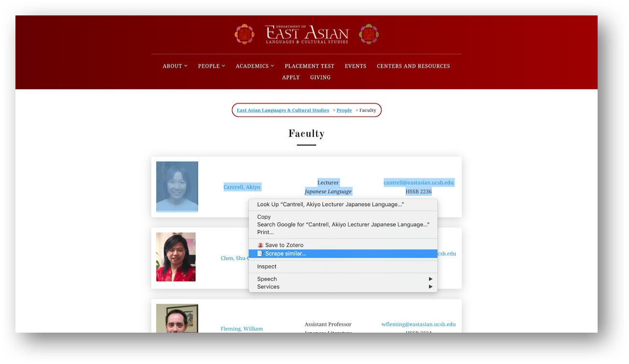Expand the ACADEMICS navigation dropdown
Screen dimensions: 629x364
pos(255,66)
